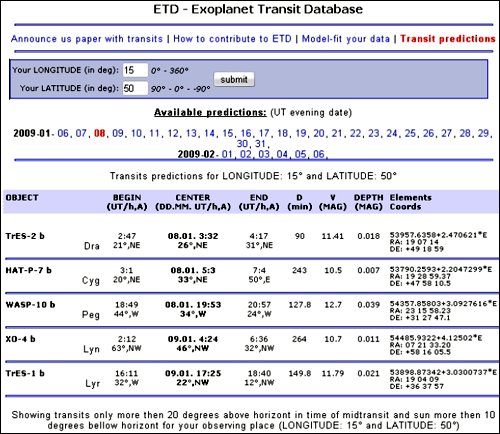Click center time '08.01. 19:53'

193,305
